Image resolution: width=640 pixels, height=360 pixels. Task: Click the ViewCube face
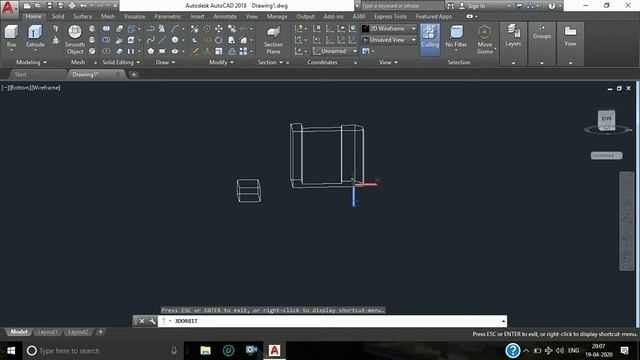coord(607,120)
